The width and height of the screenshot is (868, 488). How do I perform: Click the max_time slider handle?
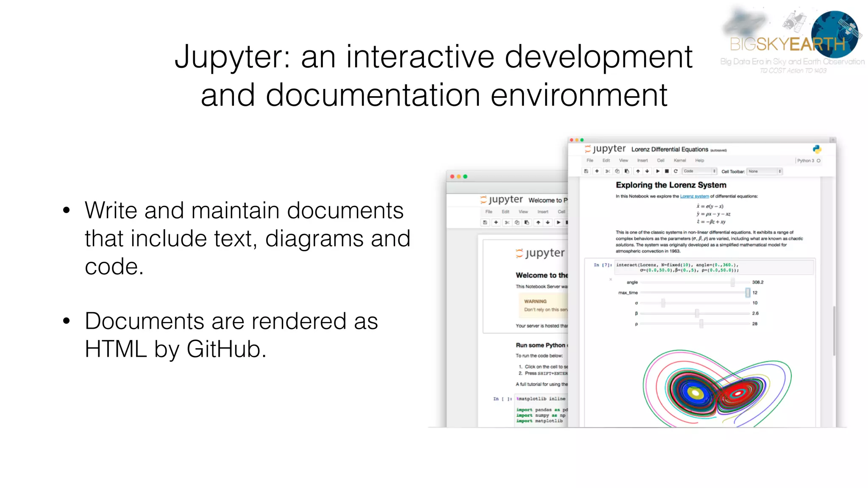[x=748, y=292]
